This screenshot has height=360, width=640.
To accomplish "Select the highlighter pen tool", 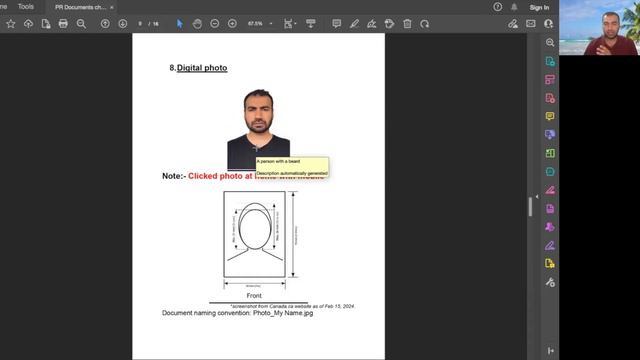I will (354, 24).
